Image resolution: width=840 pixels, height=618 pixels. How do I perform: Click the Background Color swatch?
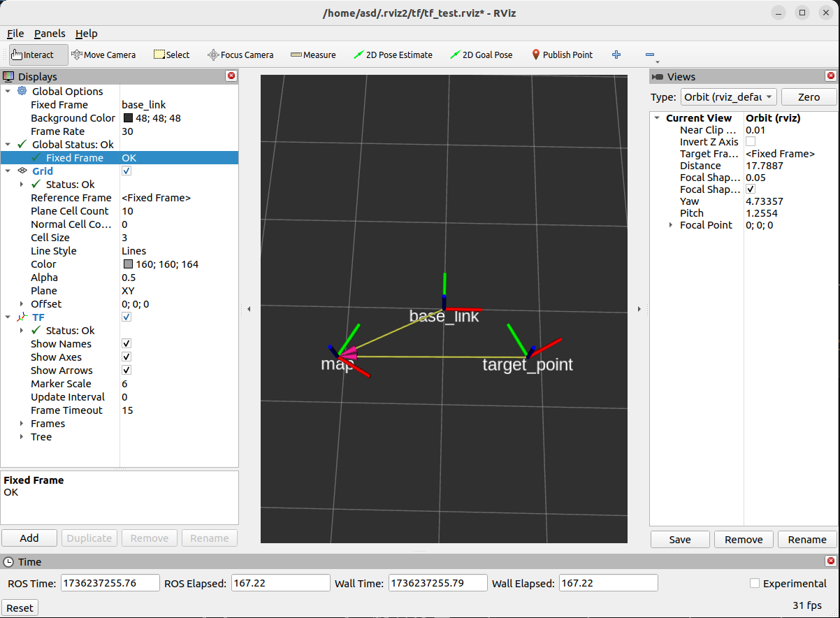tap(128, 117)
